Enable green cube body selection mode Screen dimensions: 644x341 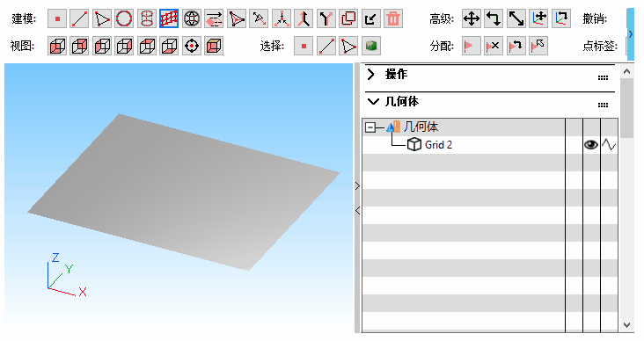coord(371,46)
